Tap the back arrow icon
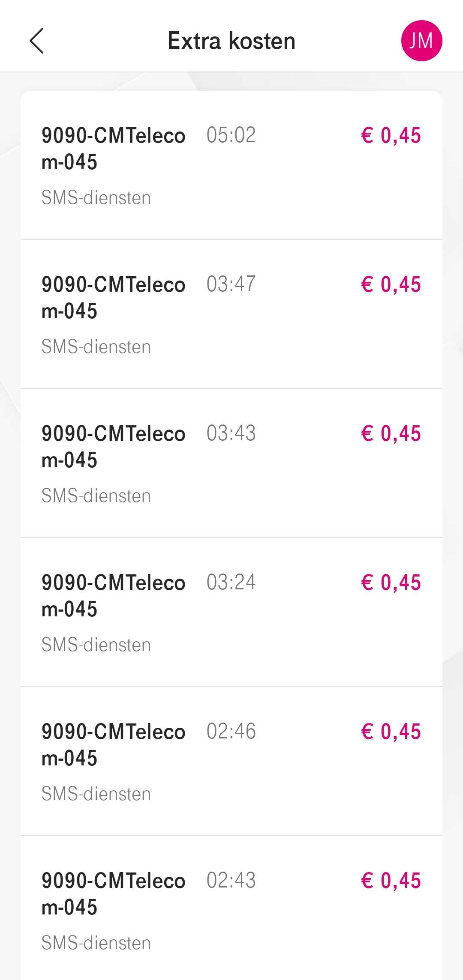Image resolution: width=463 pixels, height=980 pixels. [x=37, y=41]
